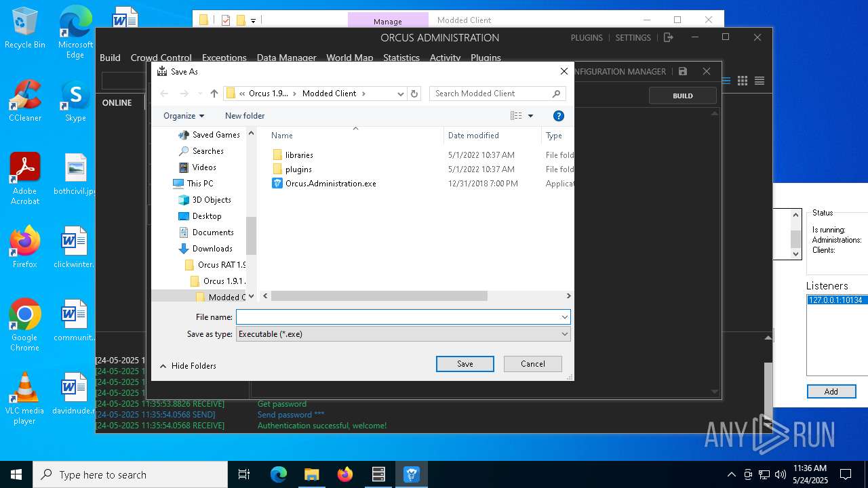868x488 pixels.
Task: Click PLUGINS in Orcus title bar
Action: click(x=587, y=38)
